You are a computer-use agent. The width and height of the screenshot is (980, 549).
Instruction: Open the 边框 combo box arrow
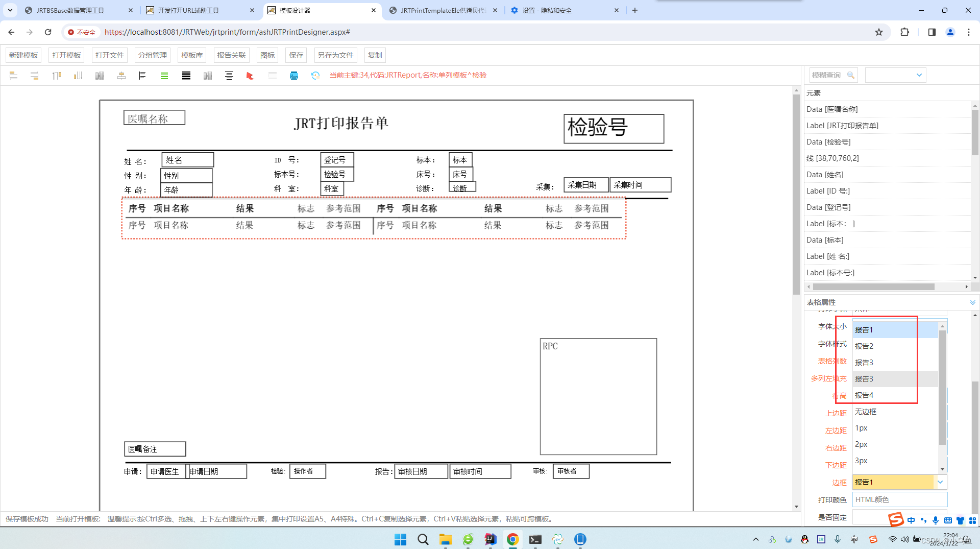[940, 482]
